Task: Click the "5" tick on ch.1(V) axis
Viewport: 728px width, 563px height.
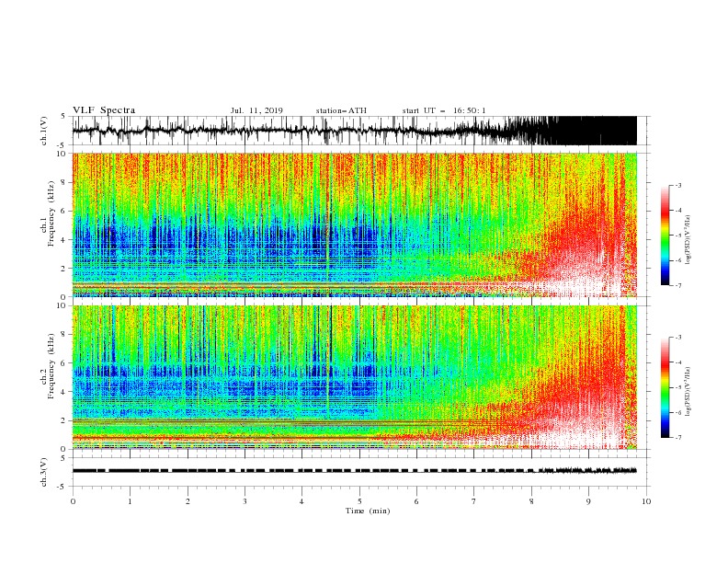Action: [64, 117]
